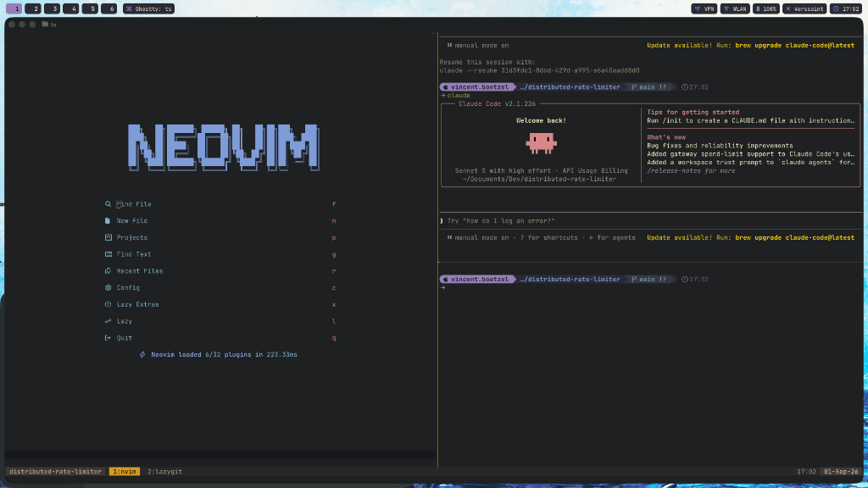The height and width of the screenshot is (488, 868).
Task: Click the Welcome back! text
Action: [x=541, y=120]
